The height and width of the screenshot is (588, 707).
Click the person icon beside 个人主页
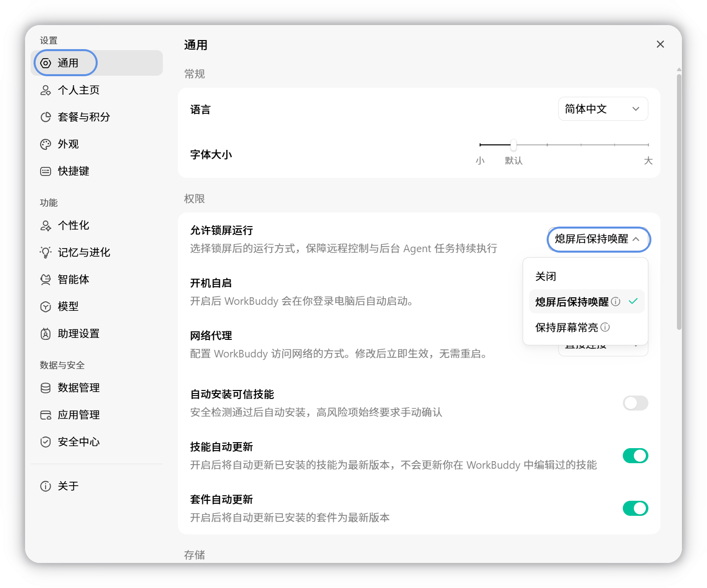(x=46, y=90)
